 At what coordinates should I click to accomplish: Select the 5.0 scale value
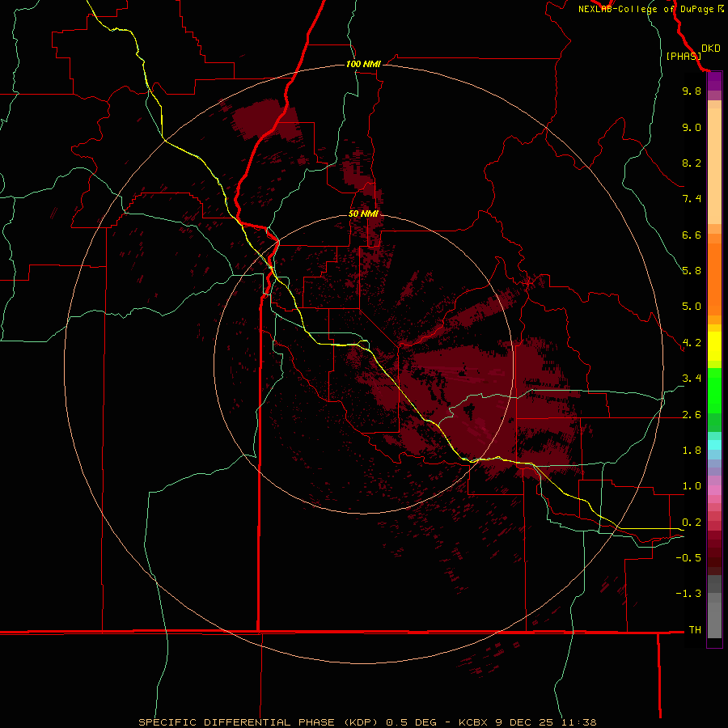[692, 307]
